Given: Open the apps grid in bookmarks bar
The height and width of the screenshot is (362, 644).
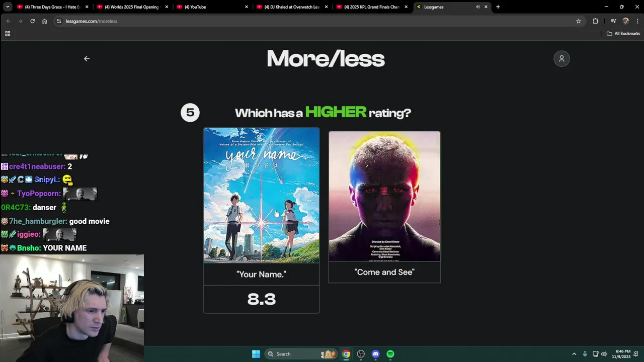Looking at the screenshot, I should point(8,34).
